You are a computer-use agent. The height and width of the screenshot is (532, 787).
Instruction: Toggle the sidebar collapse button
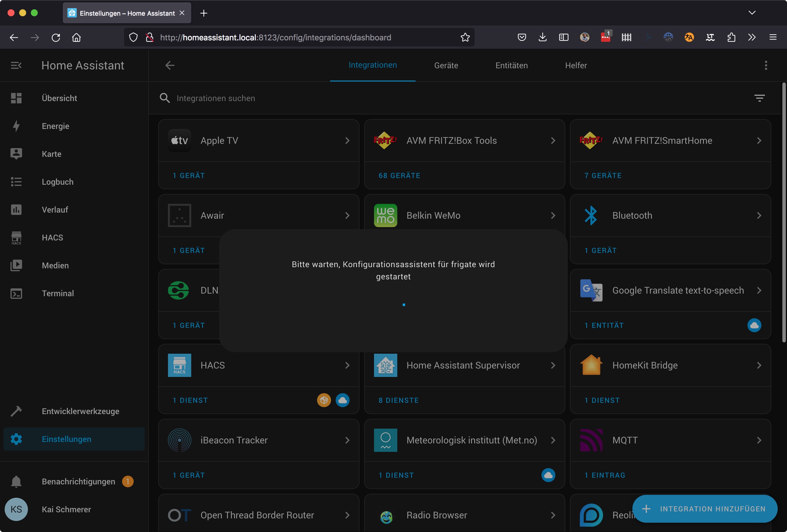pos(16,65)
